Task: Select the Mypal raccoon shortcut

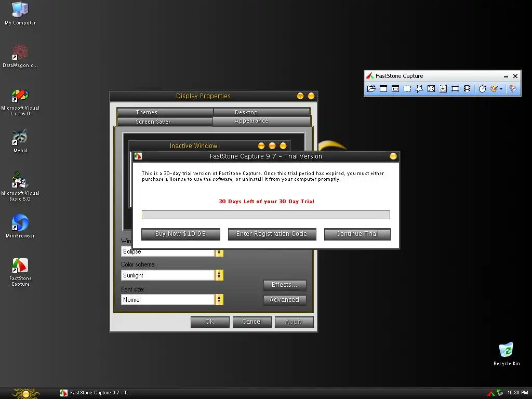Action: tap(20, 141)
